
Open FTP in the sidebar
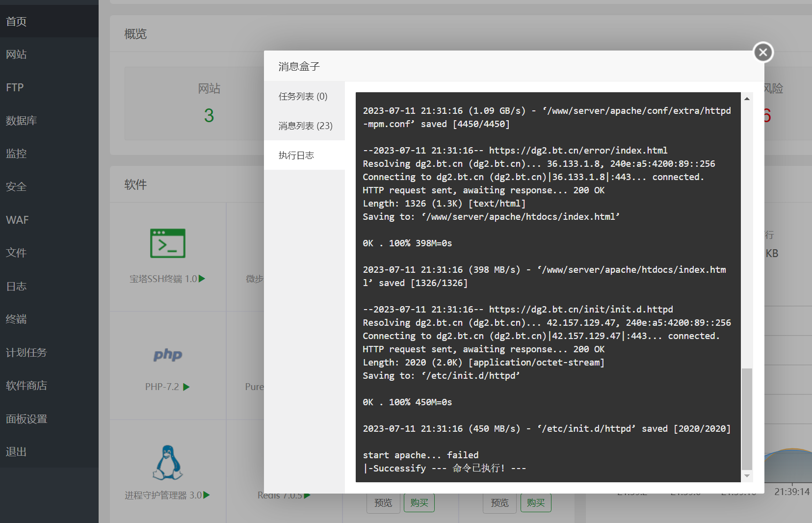[49, 87]
